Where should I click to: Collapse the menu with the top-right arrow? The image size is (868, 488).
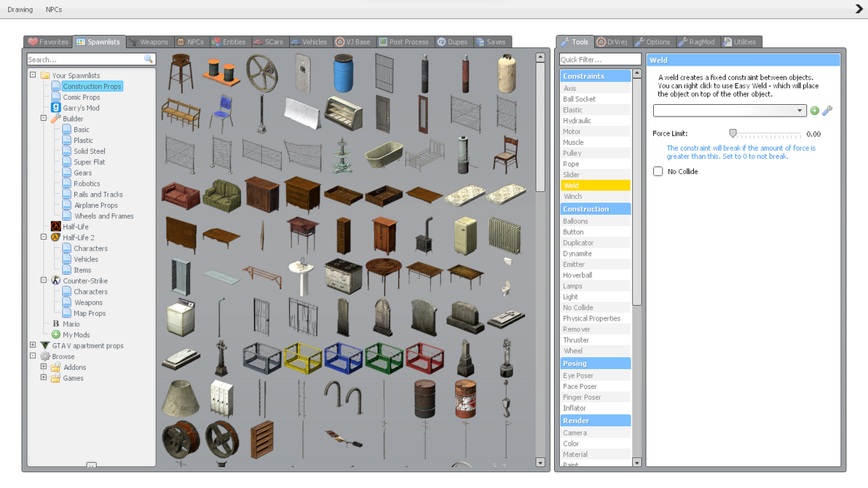pyautogui.click(x=859, y=9)
